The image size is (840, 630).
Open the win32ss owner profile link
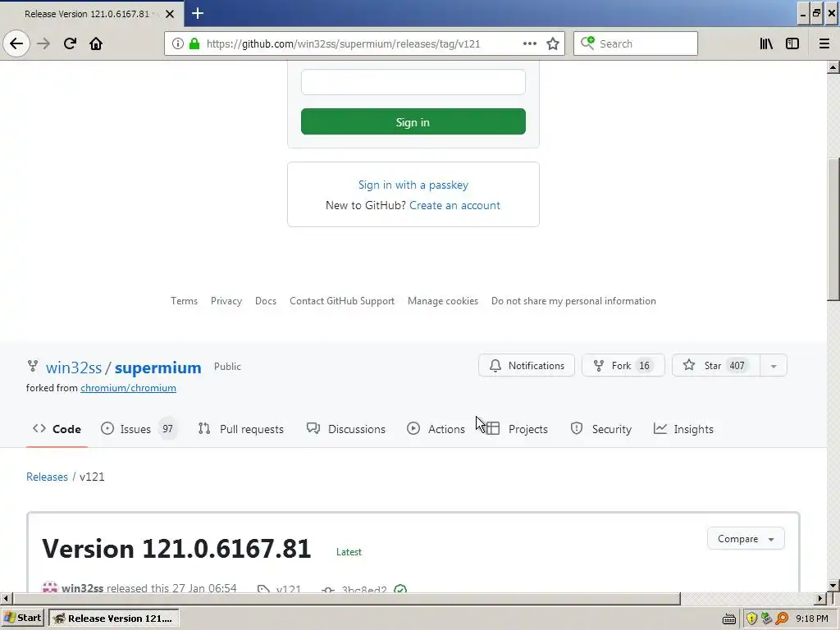[x=73, y=367]
